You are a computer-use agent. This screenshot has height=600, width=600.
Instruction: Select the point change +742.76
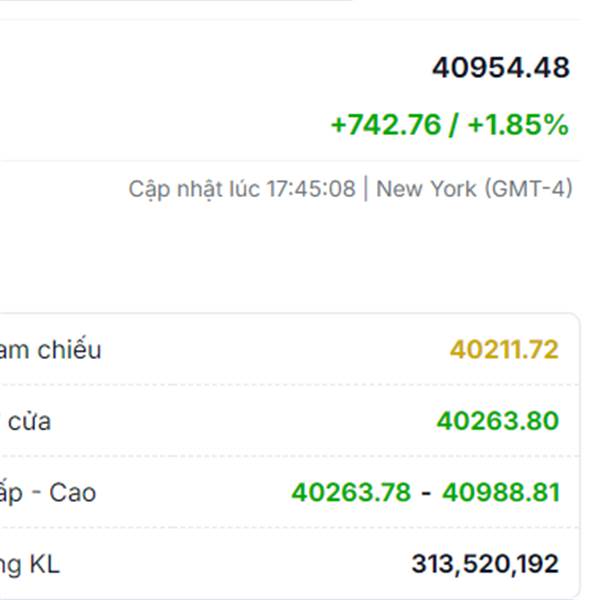point(386,125)
